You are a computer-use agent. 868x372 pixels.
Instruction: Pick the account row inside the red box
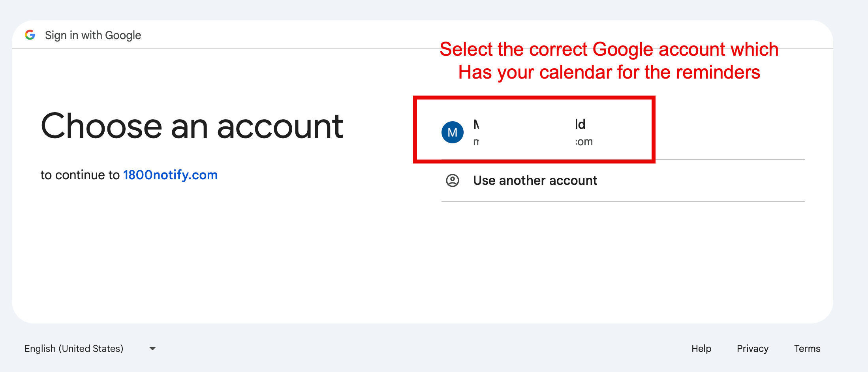(x=534, y=130)
